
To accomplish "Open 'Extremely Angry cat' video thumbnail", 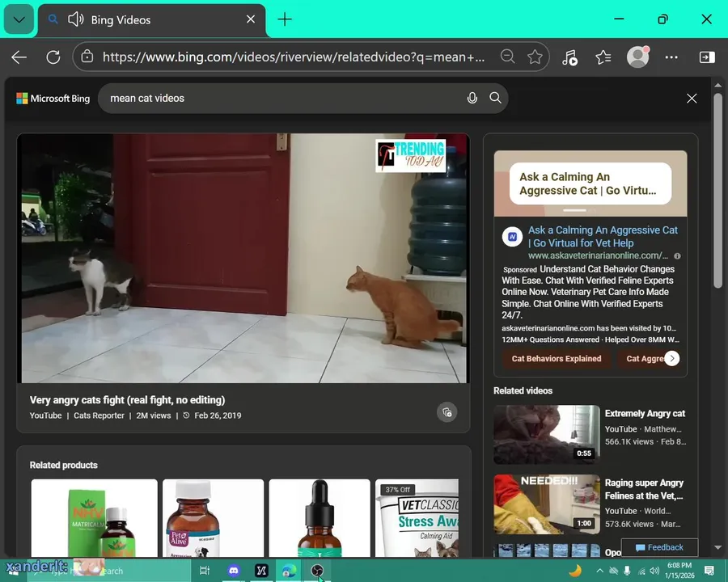I will pyautogui.click(x=547, y=434).
